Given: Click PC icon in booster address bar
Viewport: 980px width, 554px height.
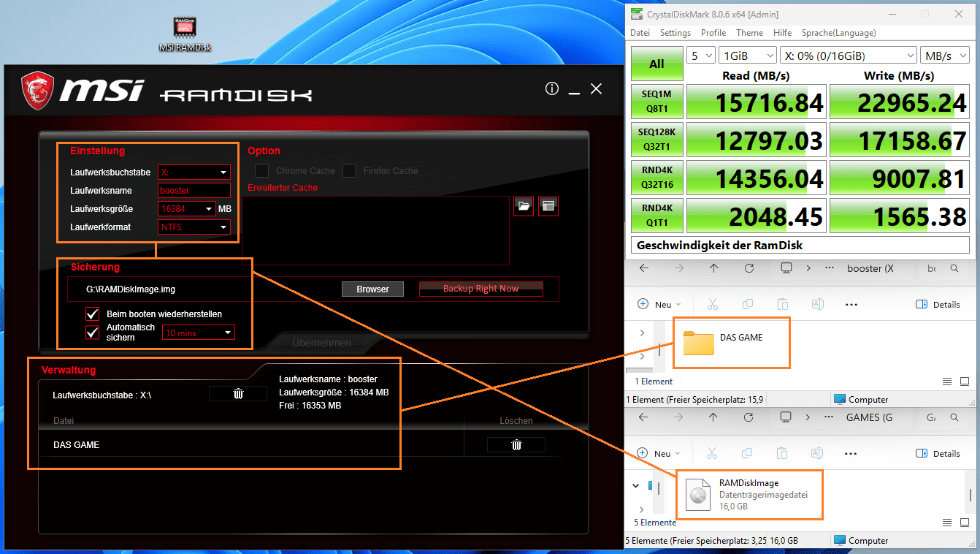Looking at the screenshot, I should coord(786,268).
